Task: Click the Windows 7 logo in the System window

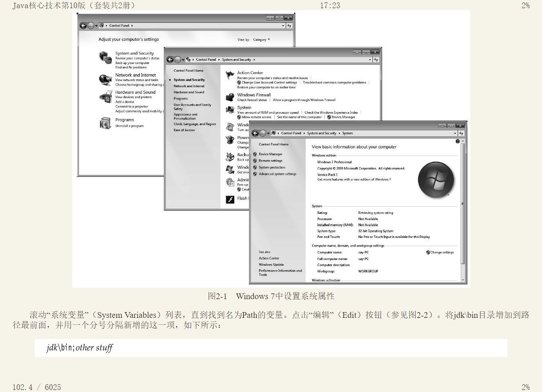Action: [x=436, y=180]
